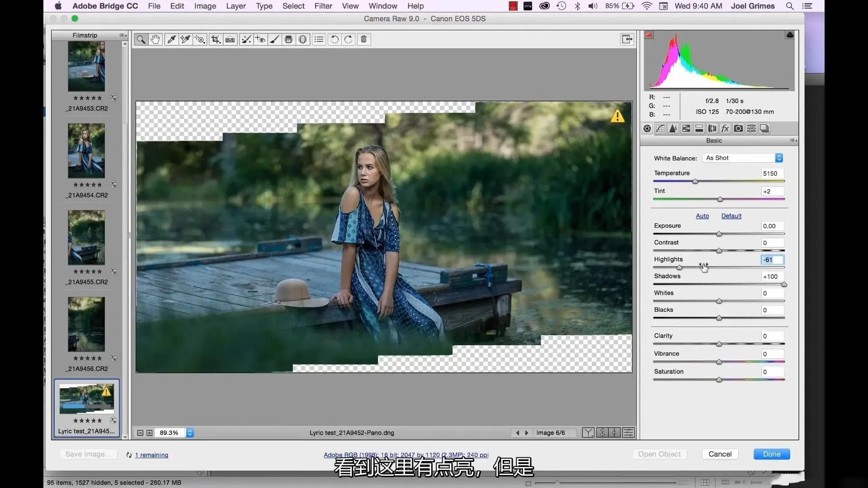This screenshot has height=488, width=868.
Task: Select the White Balance eyedropper tool
Action: coord(171,40)
